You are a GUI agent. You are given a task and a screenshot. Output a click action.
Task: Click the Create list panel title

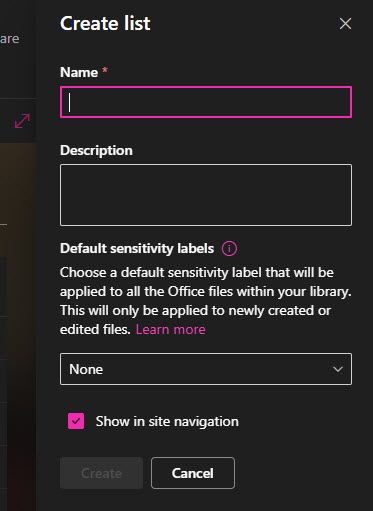pyautogui.click(x=105, y=23)
